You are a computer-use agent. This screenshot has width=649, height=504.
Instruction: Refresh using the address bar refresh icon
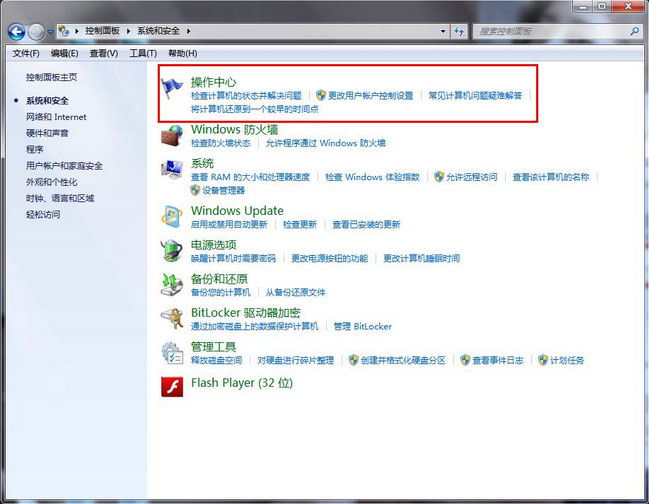pos(459,31)
